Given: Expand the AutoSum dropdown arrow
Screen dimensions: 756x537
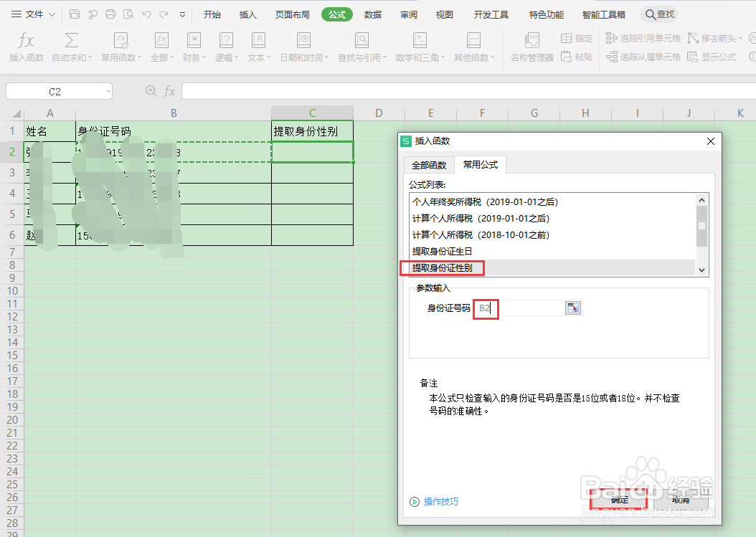Looking at the screenshot, I should [90, 58].
